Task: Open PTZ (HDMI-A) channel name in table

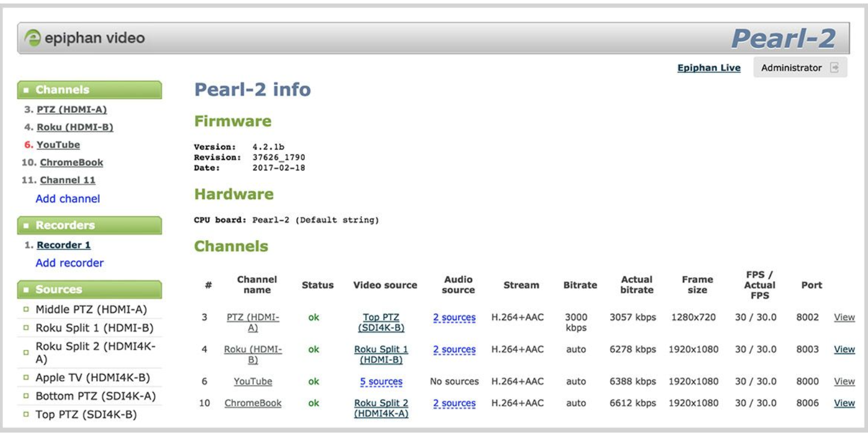Action: point(253,322)
